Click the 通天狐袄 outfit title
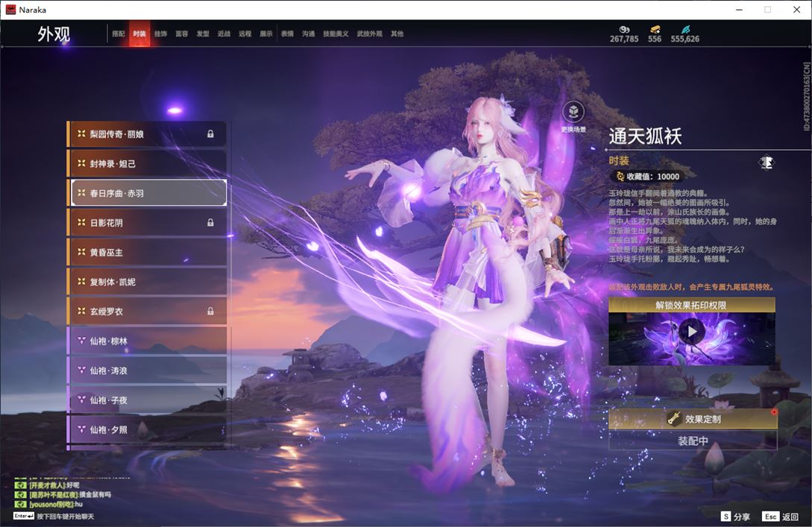Screen dimensions: 812x527 click(x=645, y=136)
